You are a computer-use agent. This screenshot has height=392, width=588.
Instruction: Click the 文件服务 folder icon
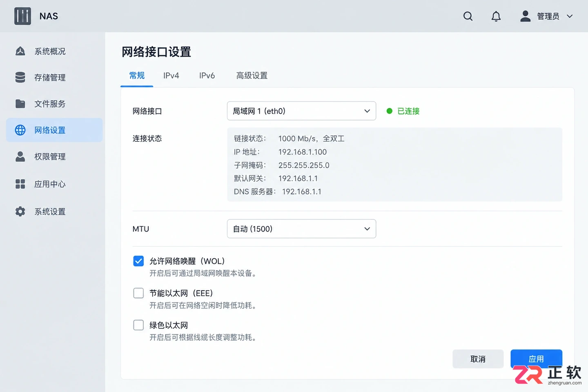pyautogui.click(x=20, y=104)
